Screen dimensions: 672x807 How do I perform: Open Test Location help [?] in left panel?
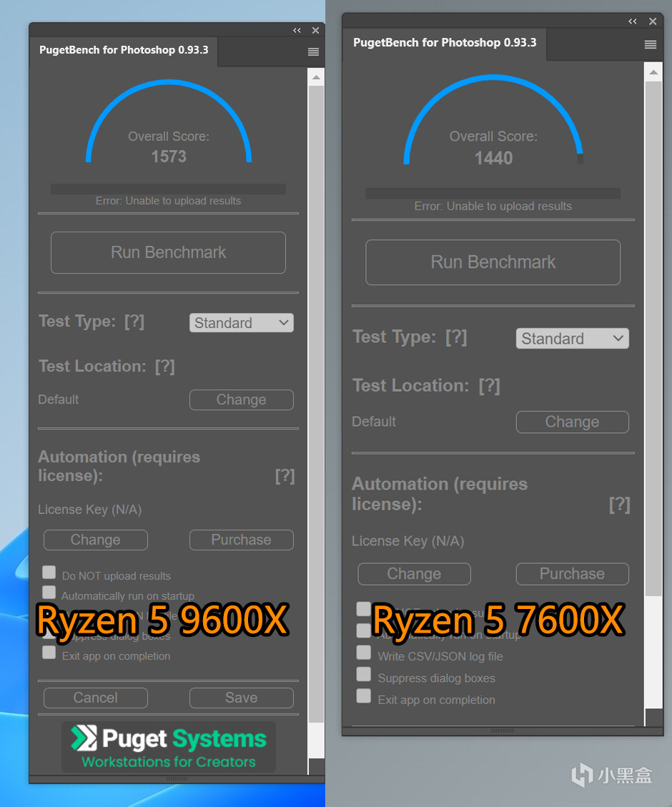pos(164,367)
